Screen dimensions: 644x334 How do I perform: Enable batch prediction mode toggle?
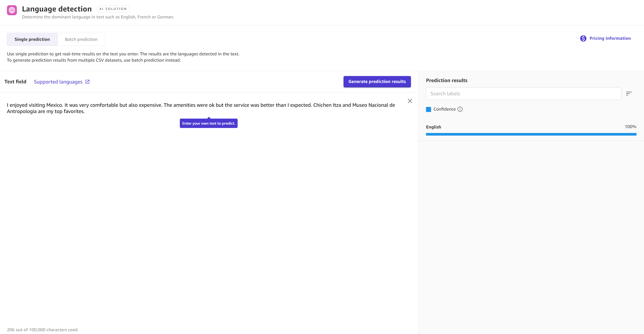[x=81, y=39]
